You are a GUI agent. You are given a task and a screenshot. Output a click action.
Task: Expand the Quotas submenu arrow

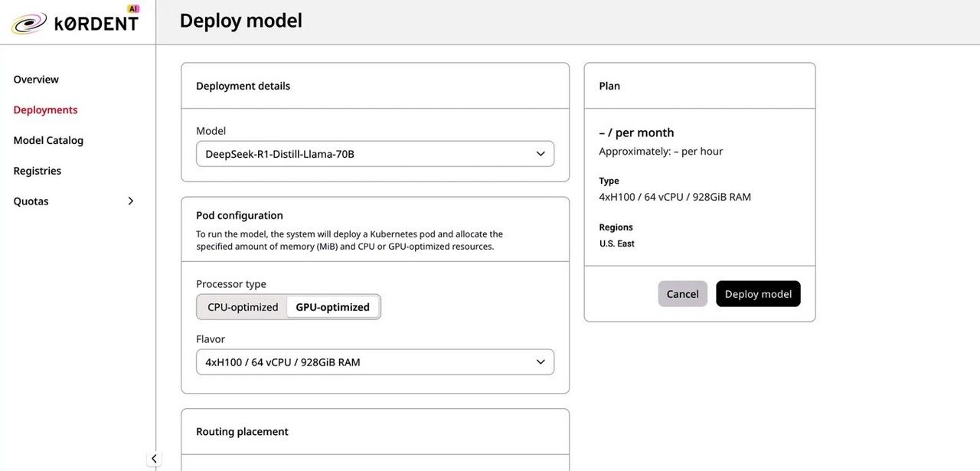[130, 201]
